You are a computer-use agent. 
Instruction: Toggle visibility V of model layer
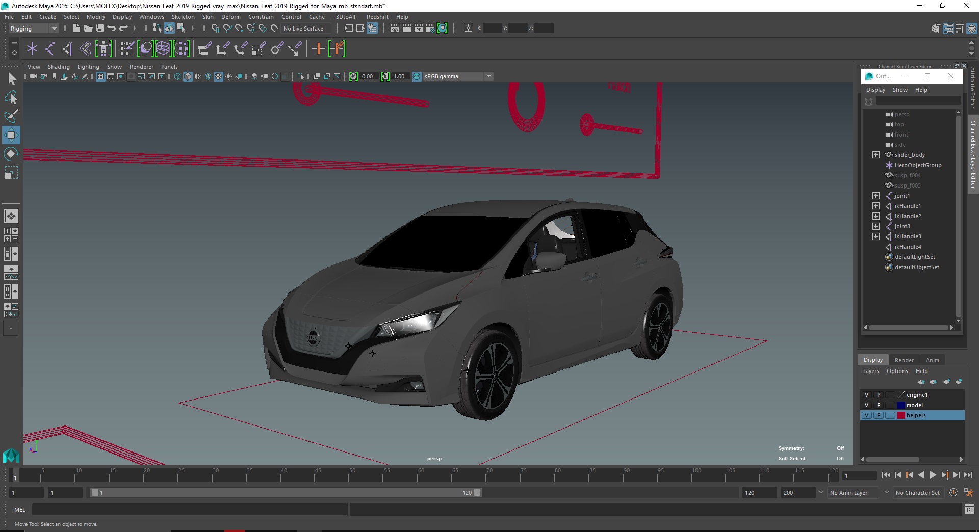pos(866,405)
